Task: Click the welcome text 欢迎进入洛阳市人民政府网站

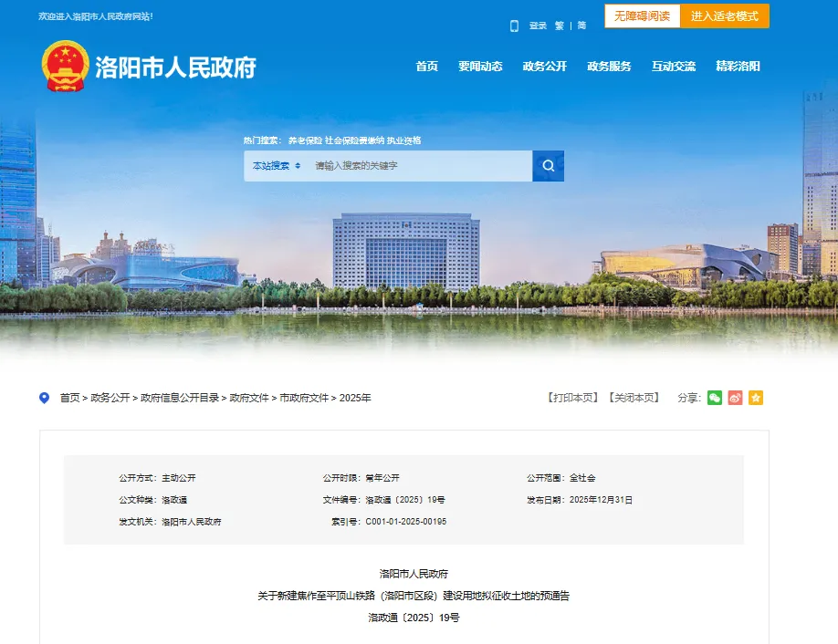Action: 96,16
